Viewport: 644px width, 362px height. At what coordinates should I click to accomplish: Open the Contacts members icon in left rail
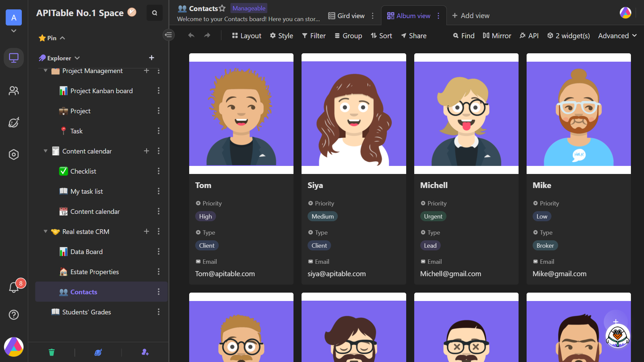click(14, 91)
